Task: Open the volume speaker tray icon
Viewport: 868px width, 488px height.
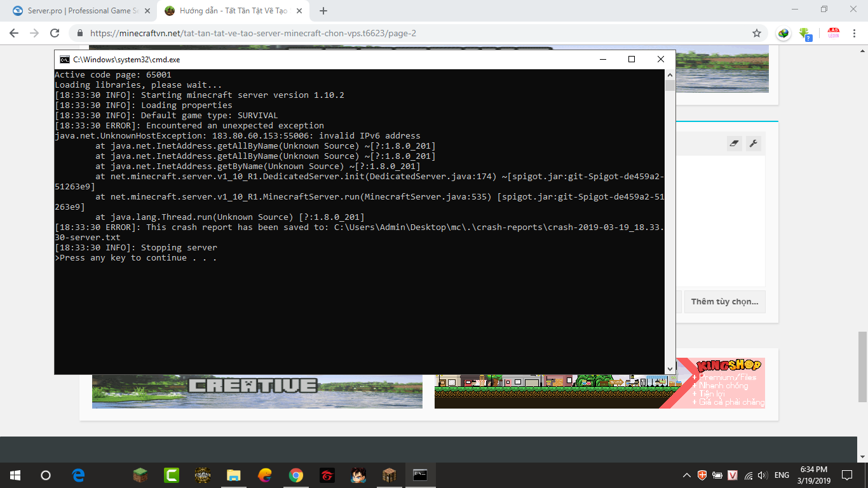Action: [x=763, y=475]
